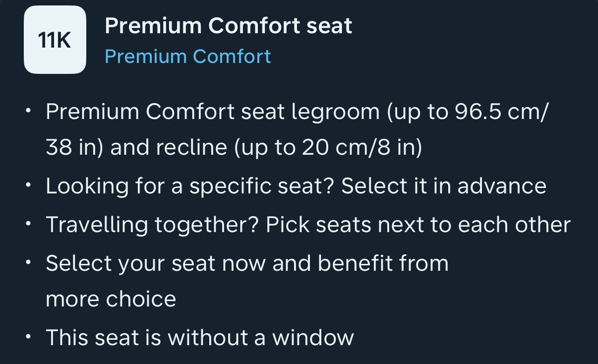
Task: Click "Pick seats next to each other"
Action: tap(418, 225)
